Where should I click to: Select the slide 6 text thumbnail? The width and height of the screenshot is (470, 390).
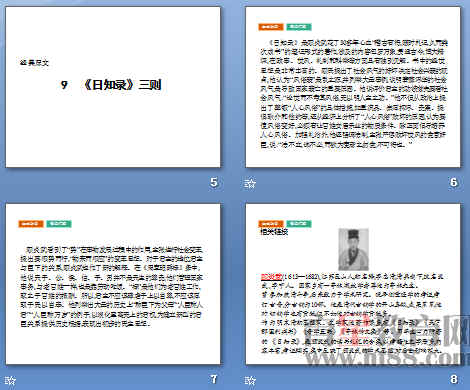pos(353,87)
